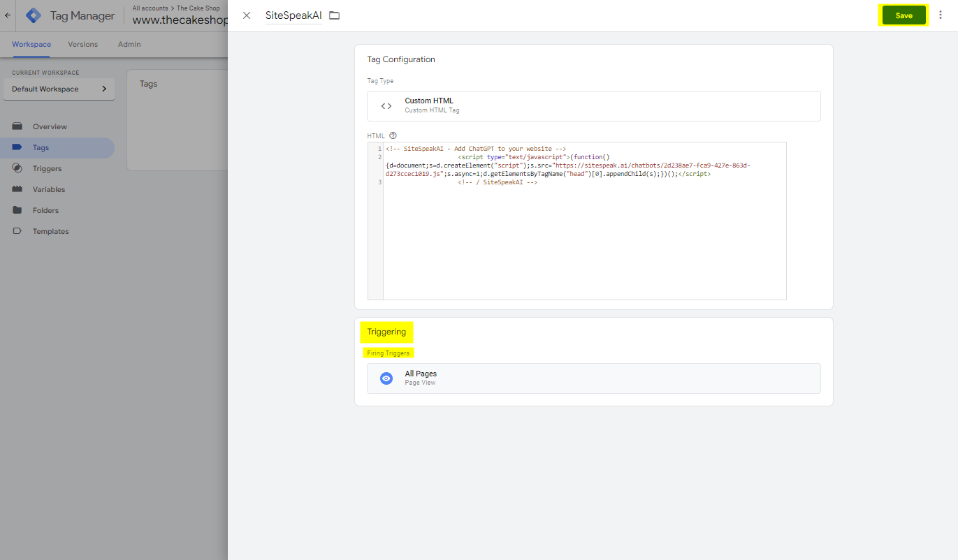Screen dimensions: 958x560
Task: Open All accounts breadcrumb link
Action: point(150,8)
